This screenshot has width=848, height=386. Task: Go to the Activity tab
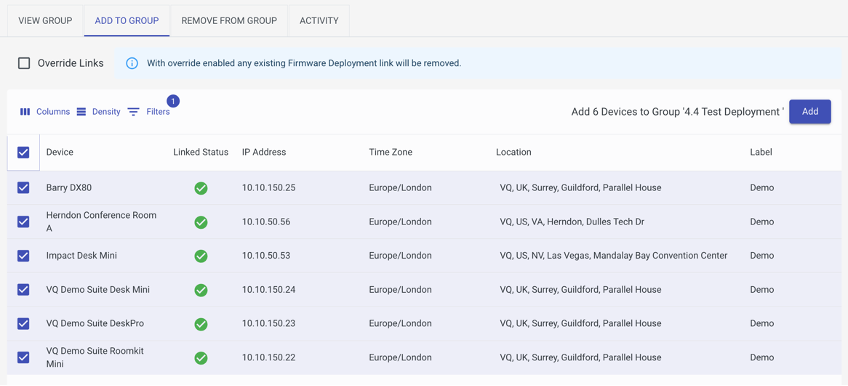point(319,21)
